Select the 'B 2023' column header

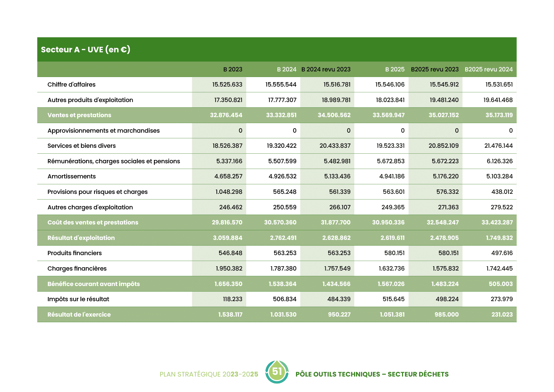tap(233, 69)
